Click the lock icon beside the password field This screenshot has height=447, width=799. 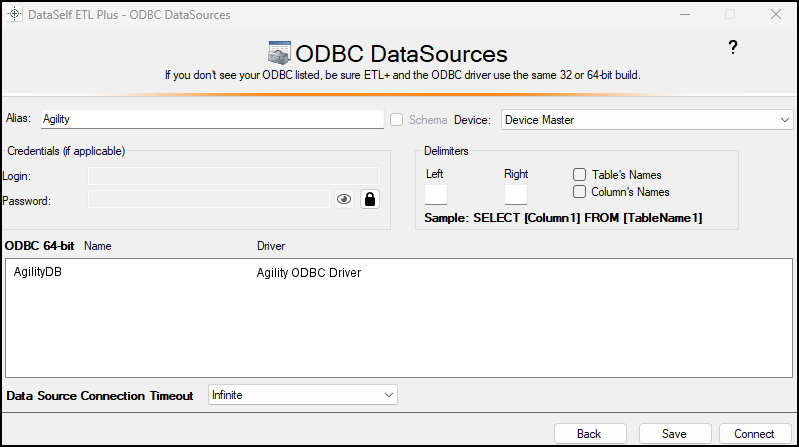click(370, 199)
